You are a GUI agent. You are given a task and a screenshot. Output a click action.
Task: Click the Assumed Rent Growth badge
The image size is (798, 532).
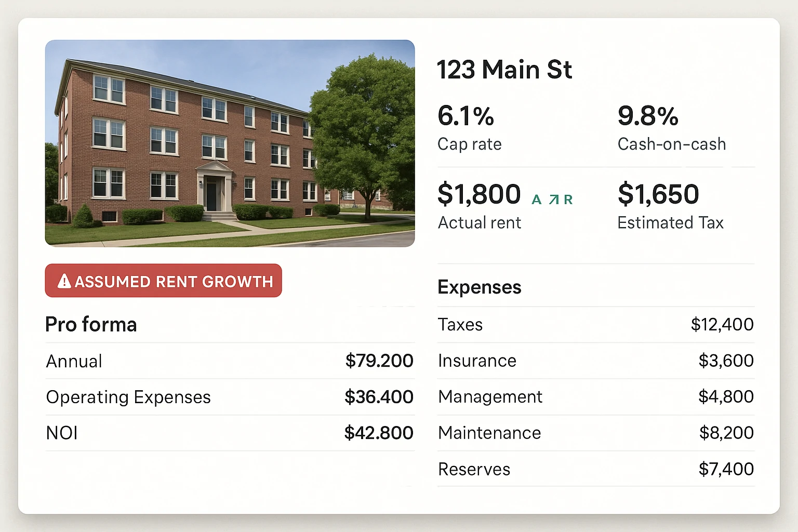(163, 281)
